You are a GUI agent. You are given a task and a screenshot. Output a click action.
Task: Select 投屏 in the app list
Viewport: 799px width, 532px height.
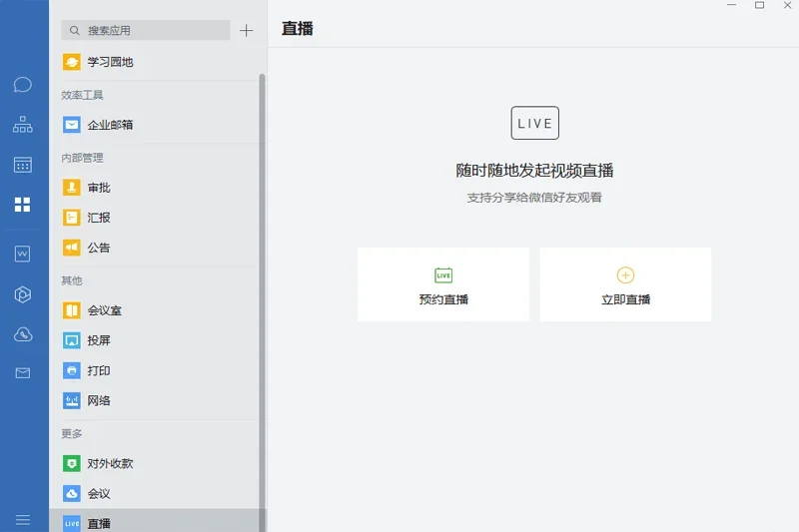[158, 340]
